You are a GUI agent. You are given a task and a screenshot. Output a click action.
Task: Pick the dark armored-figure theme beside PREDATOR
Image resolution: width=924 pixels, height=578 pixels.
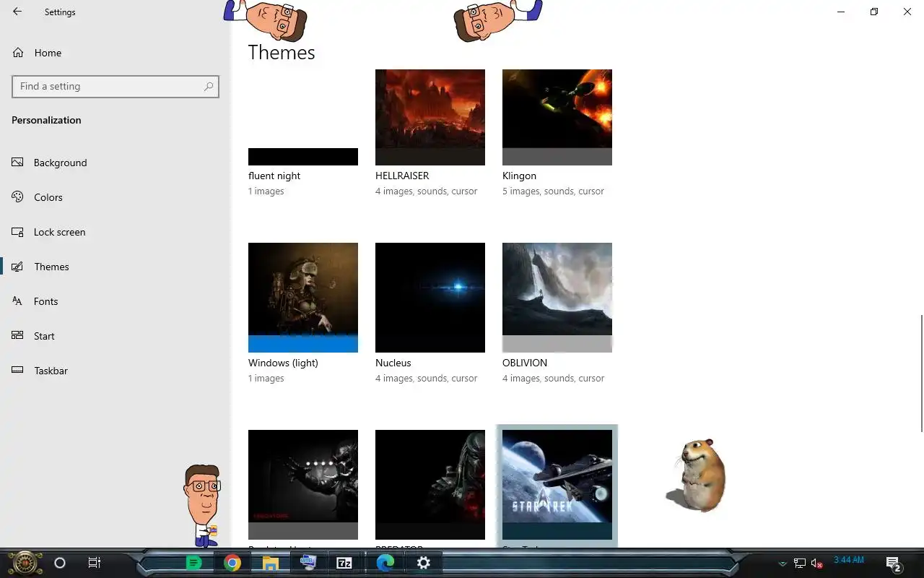click(303, 484)
